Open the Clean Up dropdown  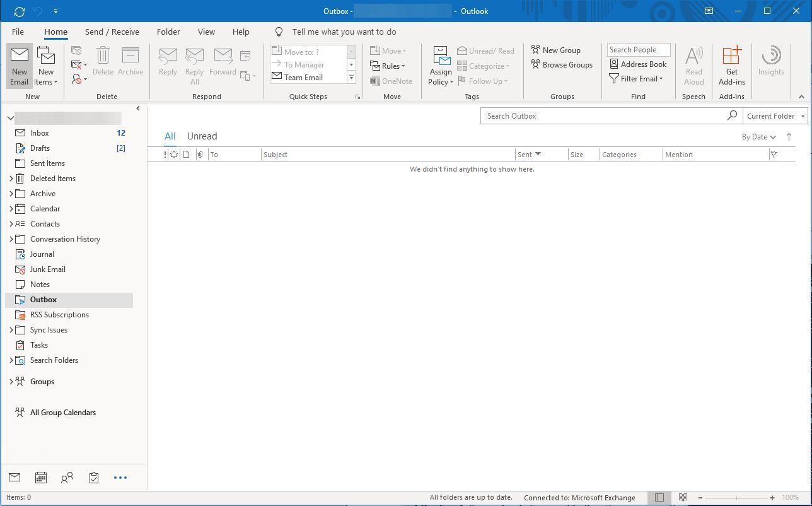(x=79, y=65)
